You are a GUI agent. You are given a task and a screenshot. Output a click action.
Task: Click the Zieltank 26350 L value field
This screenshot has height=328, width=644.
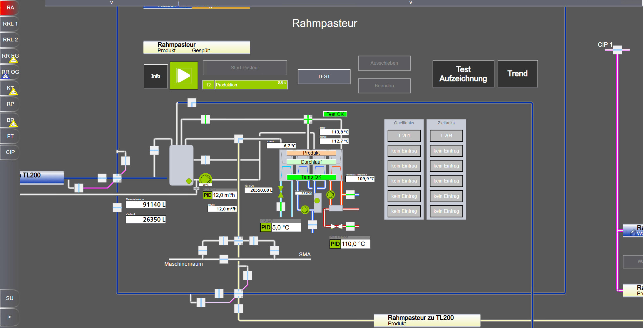146,220
